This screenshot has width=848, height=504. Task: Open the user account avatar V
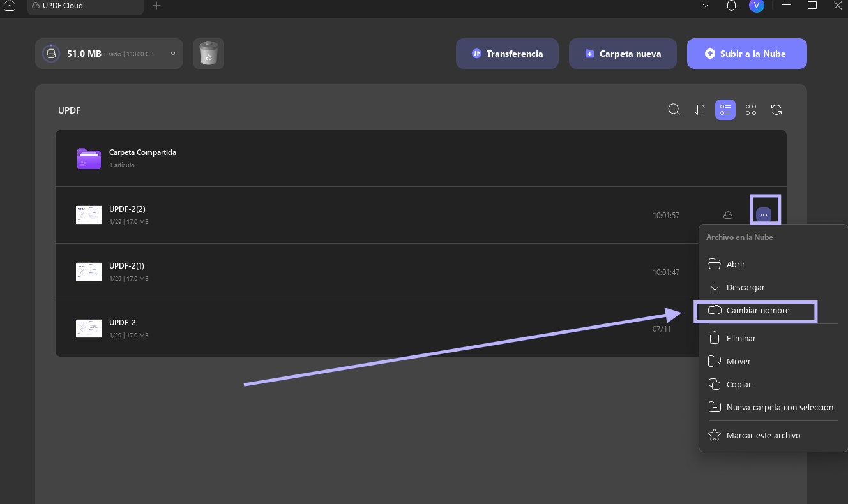(757, 6)
